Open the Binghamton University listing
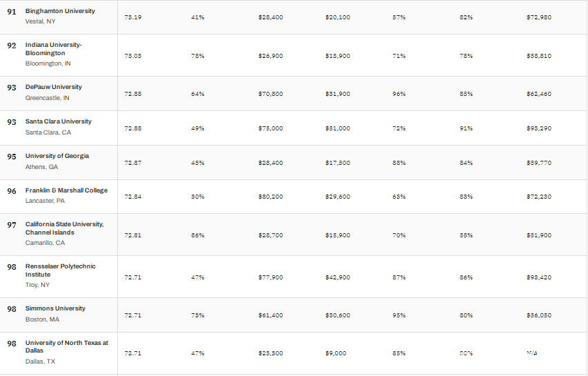This screenshot has height=376, width=588. click(60, 11)
